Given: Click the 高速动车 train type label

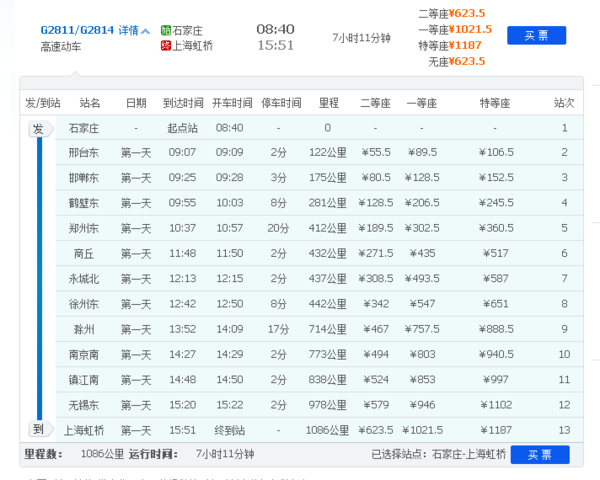Looking at the screenshot, I should pos(61,47).
